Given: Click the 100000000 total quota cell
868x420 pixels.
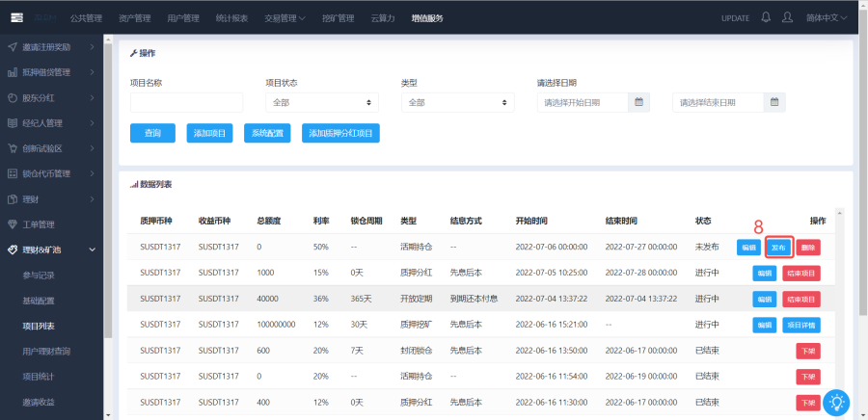Looking at the screenshot, I should tap(276, 325).
